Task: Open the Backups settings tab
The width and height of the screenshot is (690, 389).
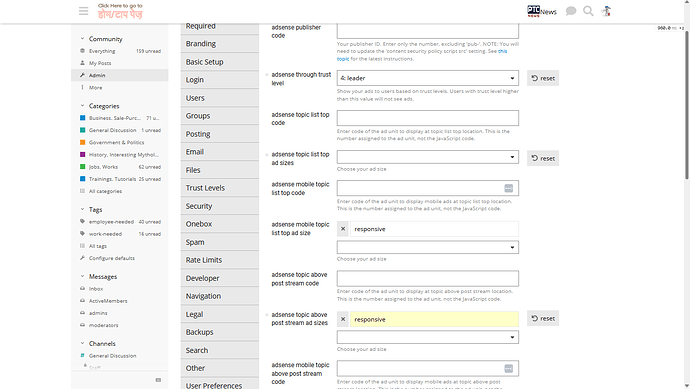Action: pos(220,332)
